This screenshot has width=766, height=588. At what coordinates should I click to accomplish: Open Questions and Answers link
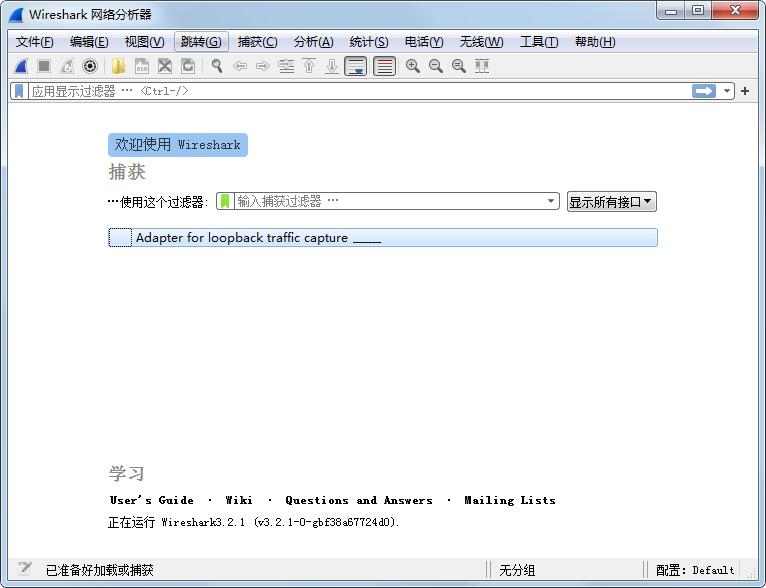[x=359, y=500]
